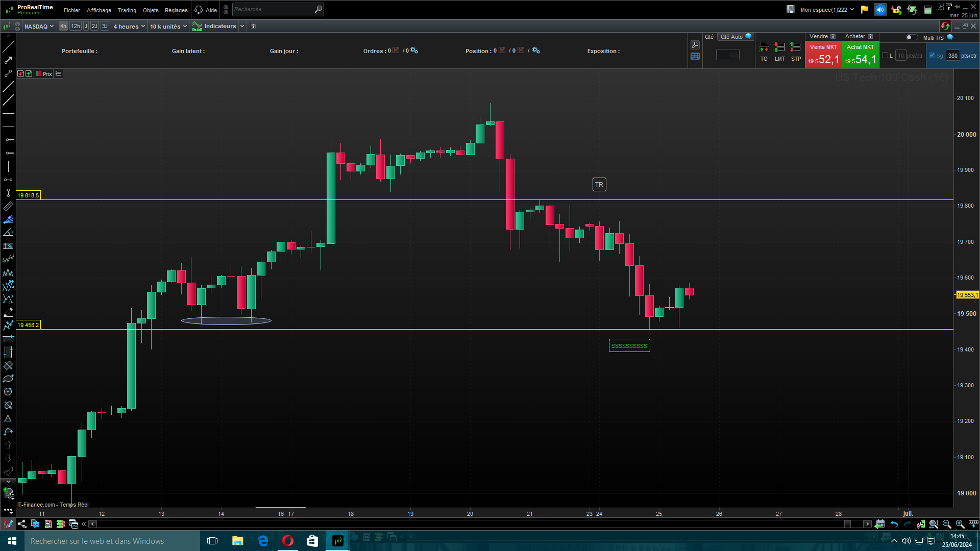This screenshot has height=551, width=980.
Task: Open the 10 k unités dropdown
Action: (x=168, y=27)
